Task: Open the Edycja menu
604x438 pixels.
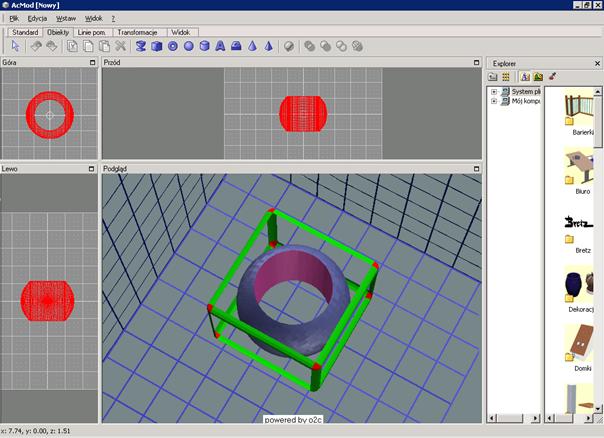Action: (37, 18)
